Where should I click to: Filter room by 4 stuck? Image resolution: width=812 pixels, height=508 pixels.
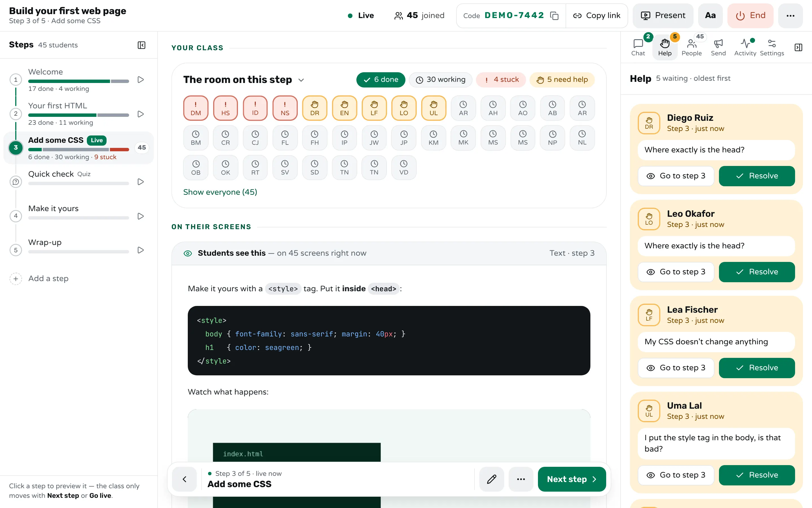tap(501, 80)
